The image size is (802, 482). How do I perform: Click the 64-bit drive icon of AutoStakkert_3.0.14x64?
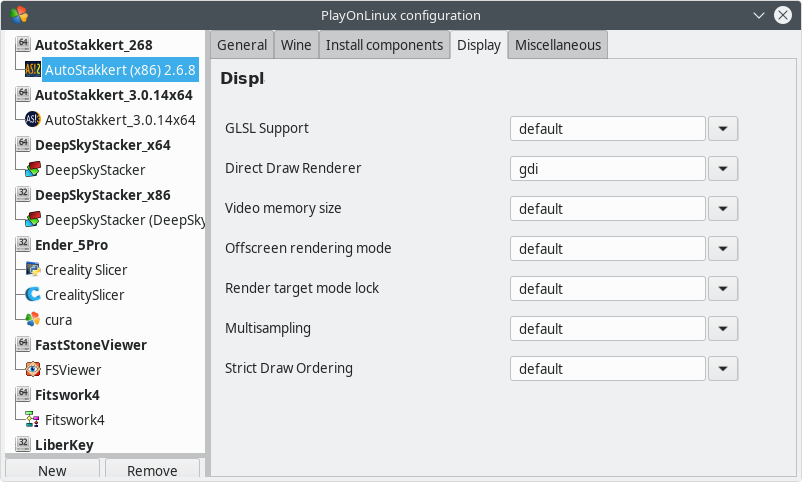pos(23,94)
